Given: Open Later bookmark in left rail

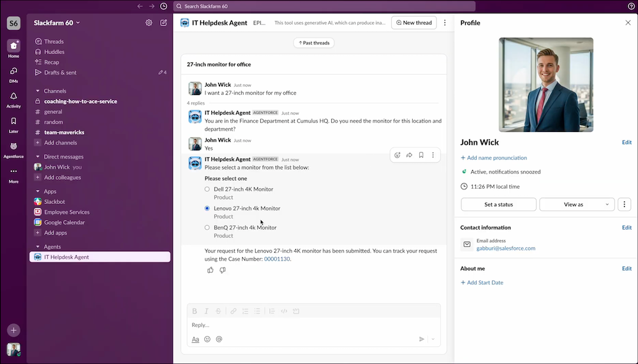Looking at the screenshot, I should coord(13,125).
